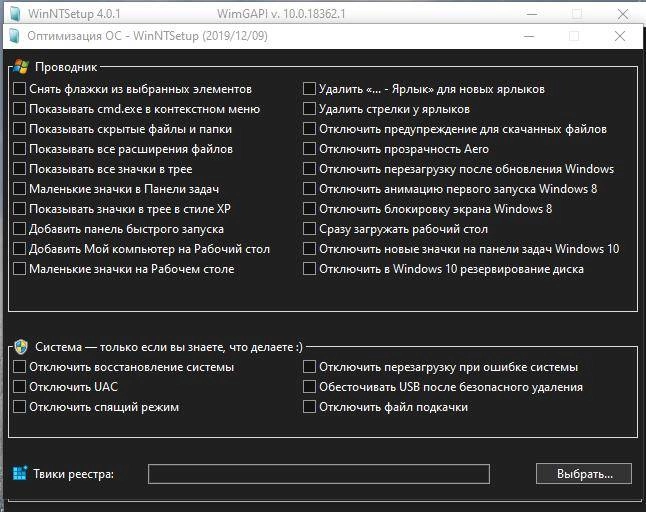646x512 pixels.
Task: Check Удалить стрелки у ярлыков
Action: 309,109
